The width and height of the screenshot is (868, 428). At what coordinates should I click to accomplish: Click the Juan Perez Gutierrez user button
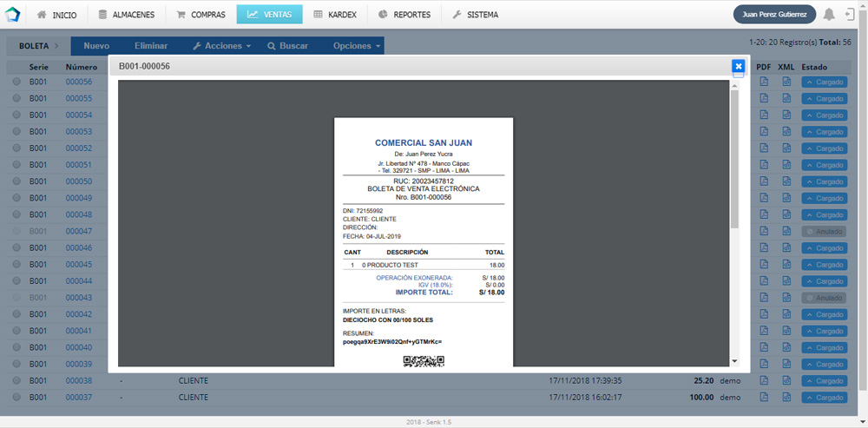[x=774, y=15]
